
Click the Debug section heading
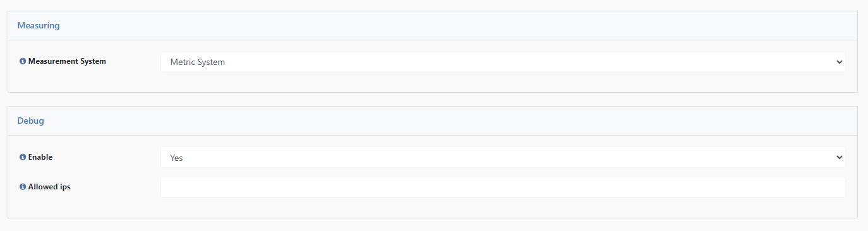click(30, 121)
